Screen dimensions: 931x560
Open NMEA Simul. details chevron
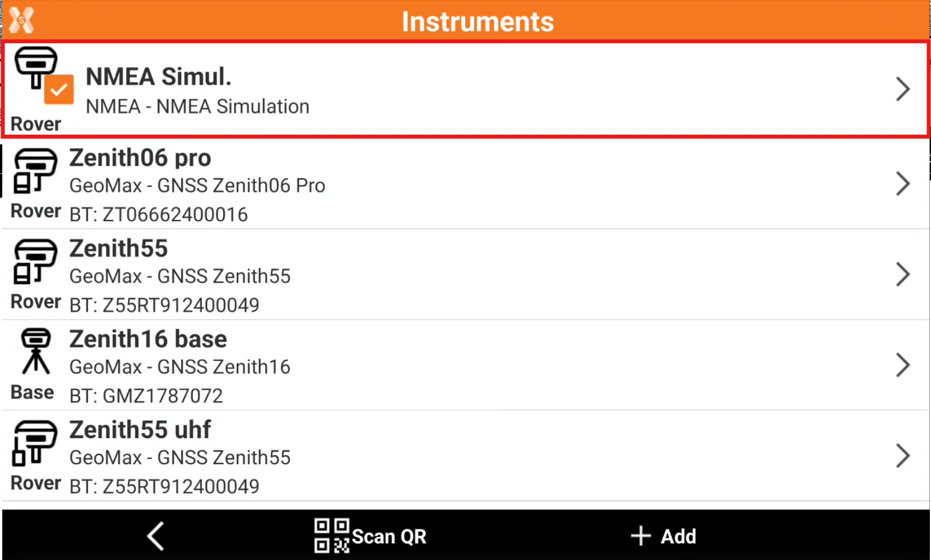coord(903,89)
